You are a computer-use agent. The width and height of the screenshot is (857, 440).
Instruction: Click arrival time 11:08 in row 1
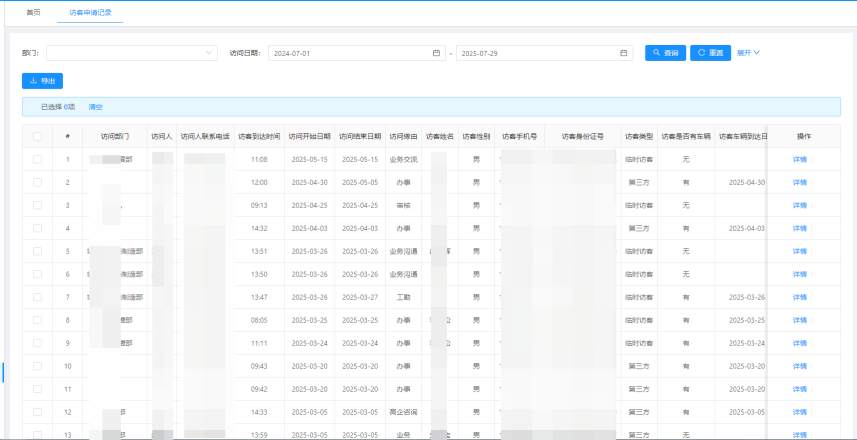coord(259,160)
